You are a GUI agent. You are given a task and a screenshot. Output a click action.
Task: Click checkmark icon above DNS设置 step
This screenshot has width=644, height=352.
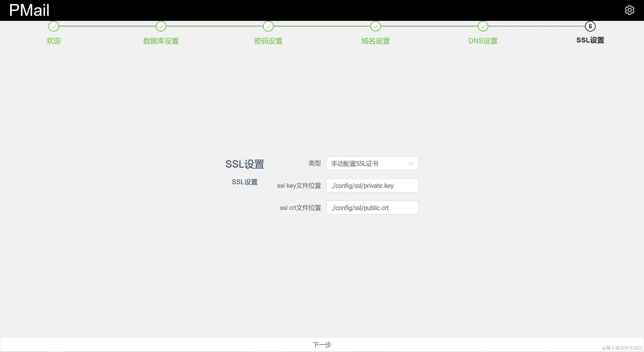point(483,26)
